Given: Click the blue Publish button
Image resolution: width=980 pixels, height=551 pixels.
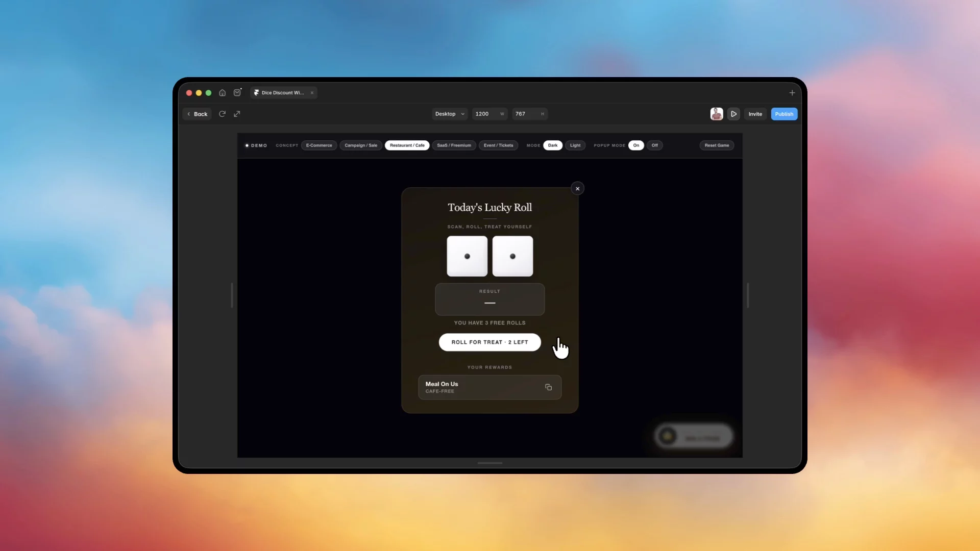Looking at the screenshot, I should (x=784, y=114).
